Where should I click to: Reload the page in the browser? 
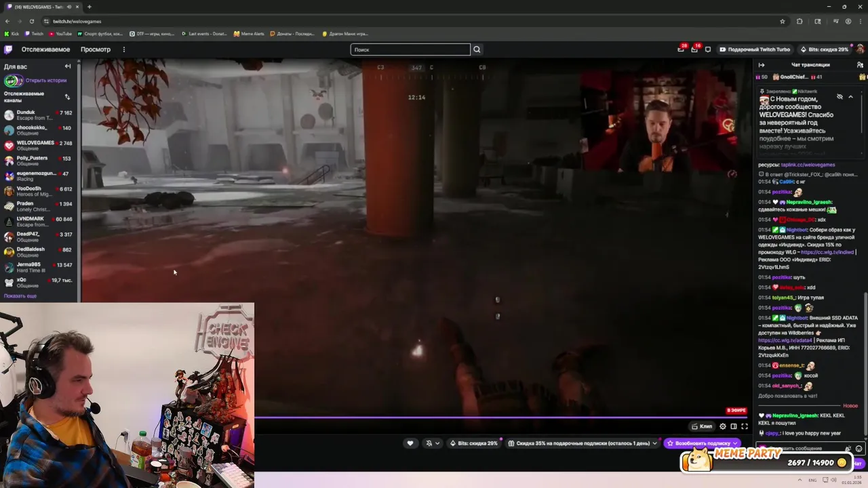click(x=31, y=21)
